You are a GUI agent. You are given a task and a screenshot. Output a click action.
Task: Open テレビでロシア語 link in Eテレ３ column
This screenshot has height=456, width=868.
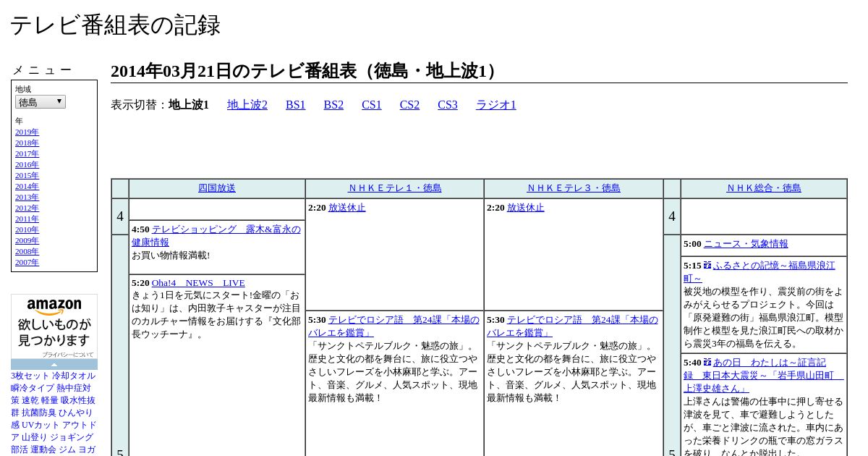572,326
